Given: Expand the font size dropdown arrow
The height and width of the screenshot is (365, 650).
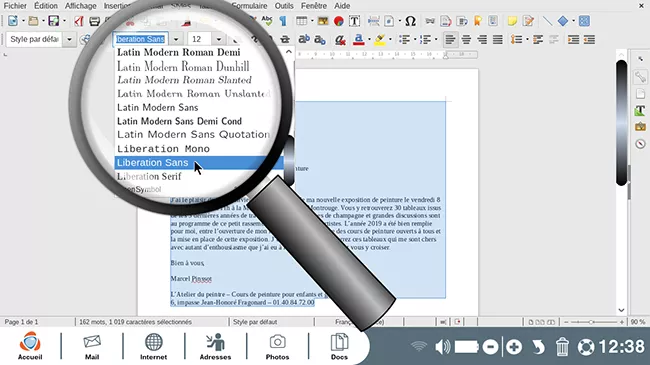Looking at the screenshot, I should [x=218, y=39].
